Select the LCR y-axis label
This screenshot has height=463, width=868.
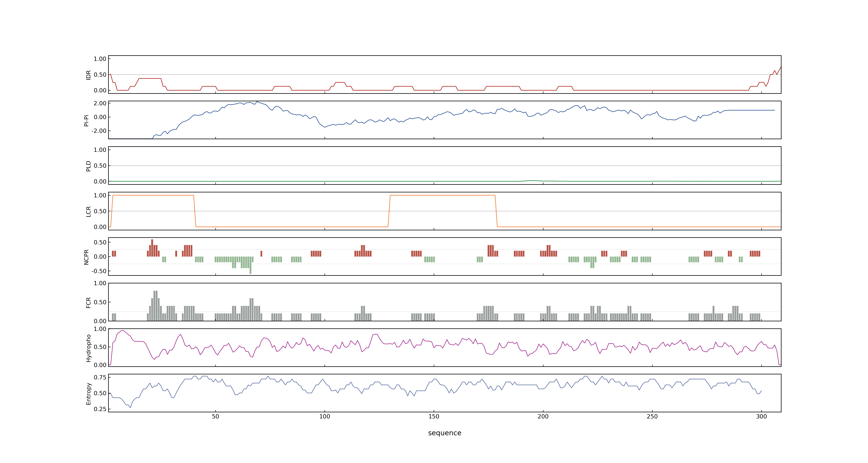click(88, 212)
